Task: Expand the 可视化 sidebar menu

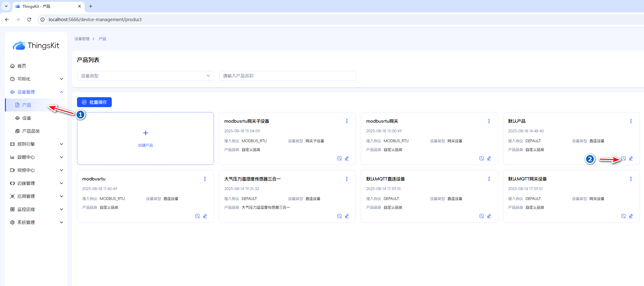Action: tap(36, 79)
